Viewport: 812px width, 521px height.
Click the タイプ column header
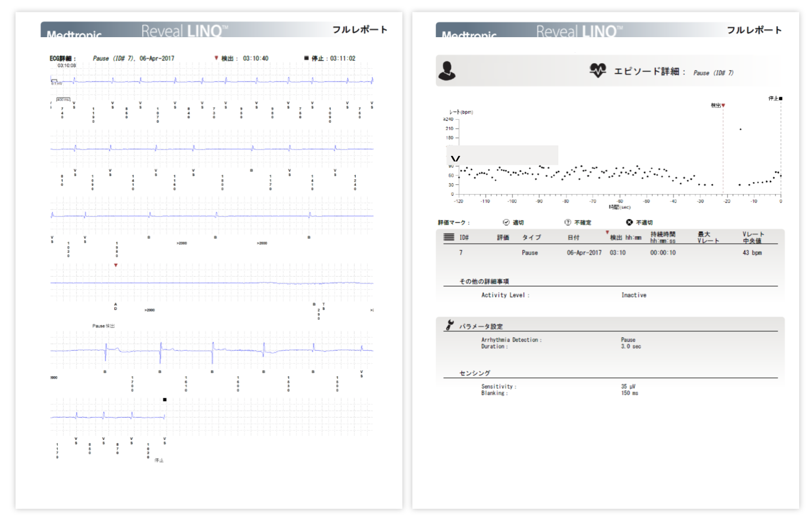(531, 237)
